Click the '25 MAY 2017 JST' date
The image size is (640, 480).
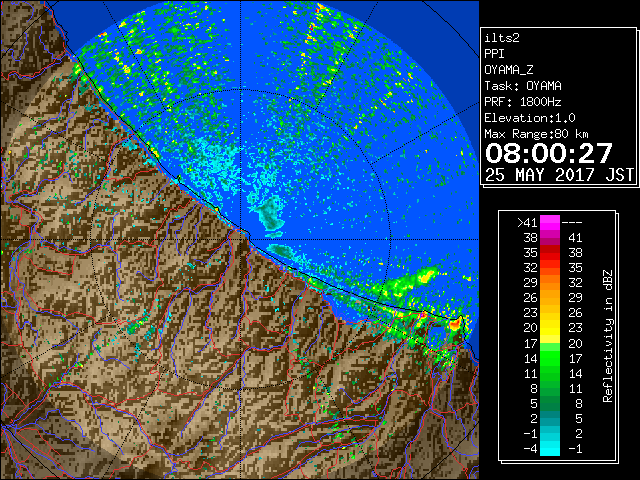[x=559, y=175]
